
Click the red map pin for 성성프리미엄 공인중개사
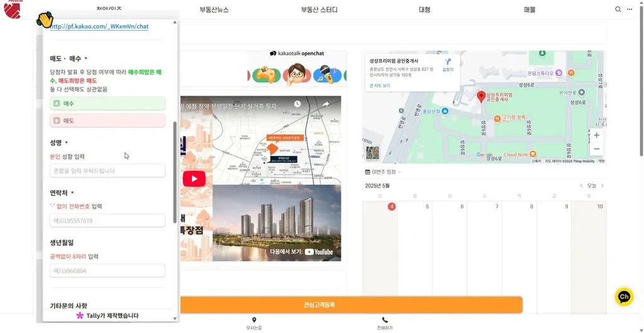click(481, 97)
